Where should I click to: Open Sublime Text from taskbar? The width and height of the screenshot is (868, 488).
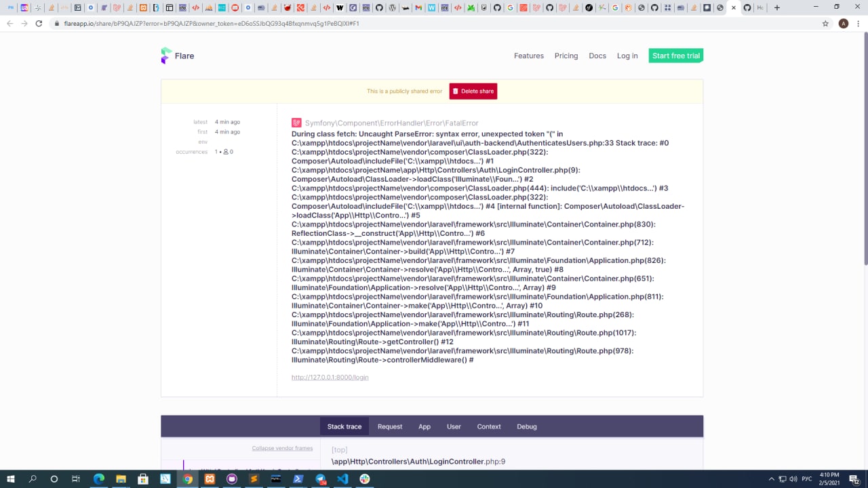click(x=254, y=479)
